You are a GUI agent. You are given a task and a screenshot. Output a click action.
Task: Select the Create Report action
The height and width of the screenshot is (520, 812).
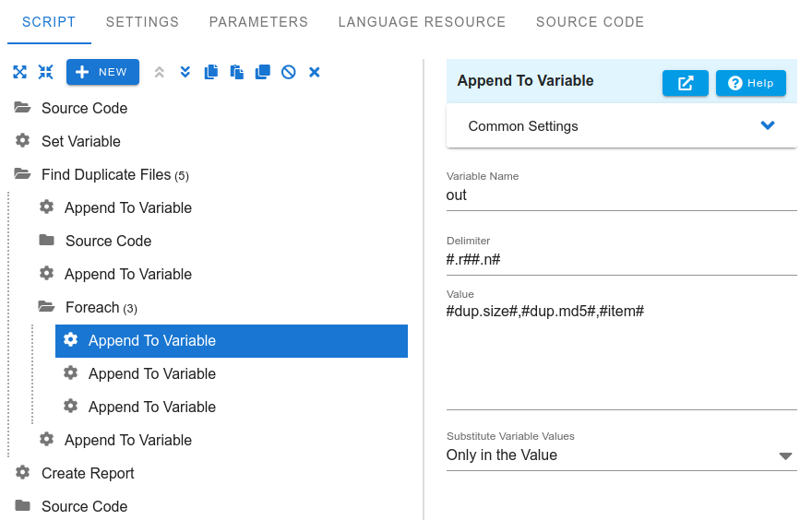pyautogui.click(x=88, y=473)
